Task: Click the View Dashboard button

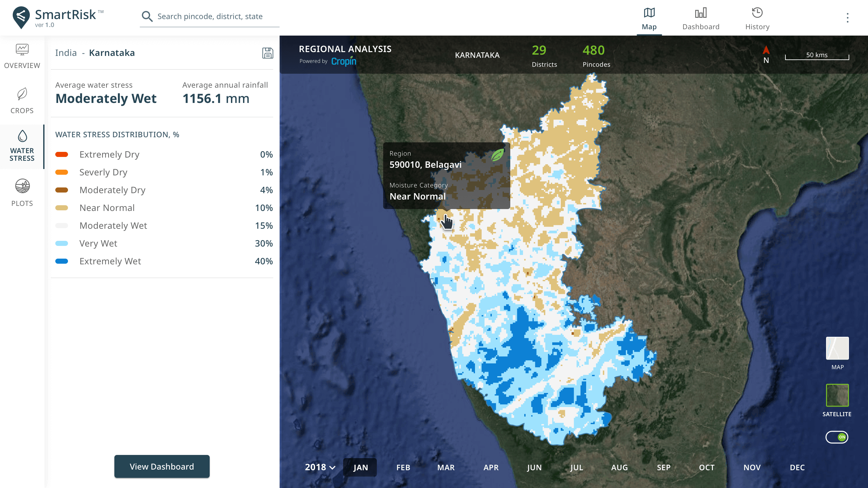Action: coord(161,466)
